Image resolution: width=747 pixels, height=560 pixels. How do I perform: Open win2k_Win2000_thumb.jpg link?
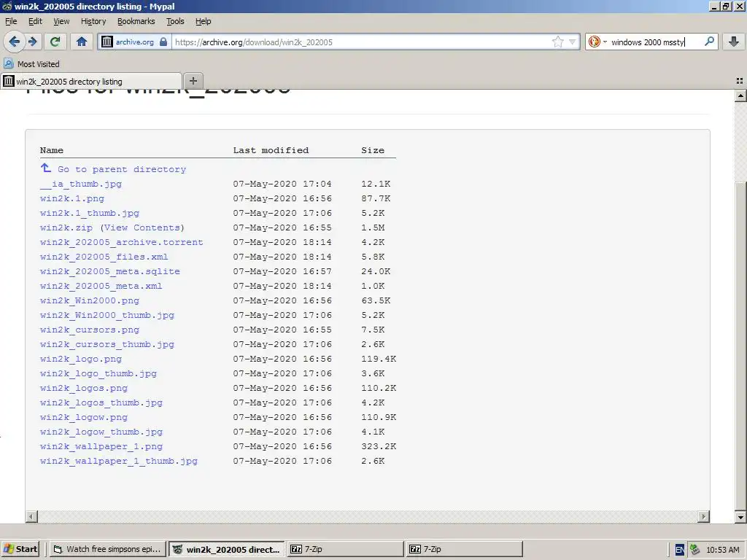(107, 315)
